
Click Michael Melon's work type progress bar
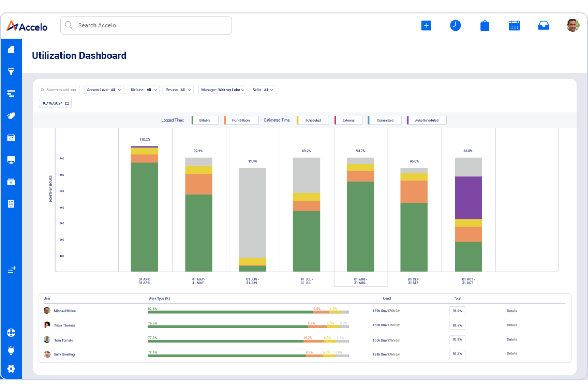point(248,312)
